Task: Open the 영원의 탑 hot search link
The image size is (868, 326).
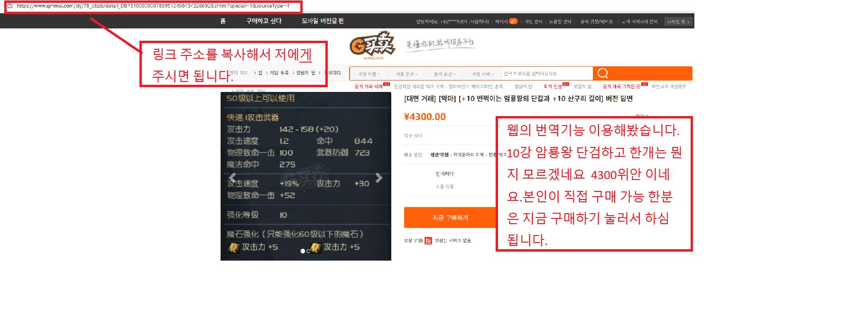Action: (x=523, y=87)
